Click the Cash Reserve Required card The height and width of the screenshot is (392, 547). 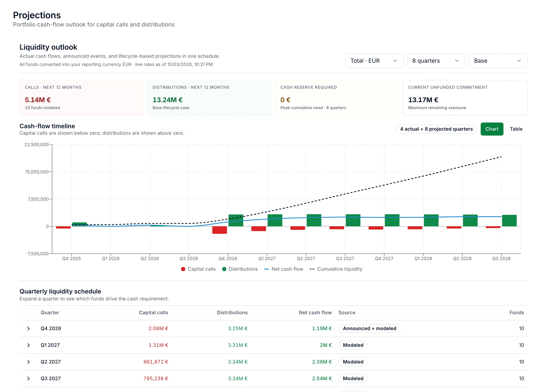[337, 98]
